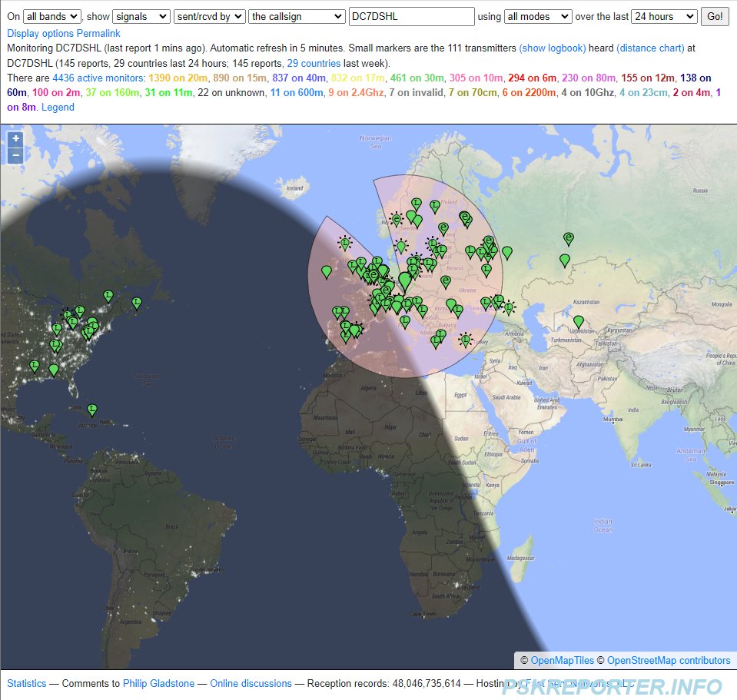Viewport: 737px width, 700px height.
Task: Filter by '6 on 2200m' band link
Action: click(x=529, y=92)
